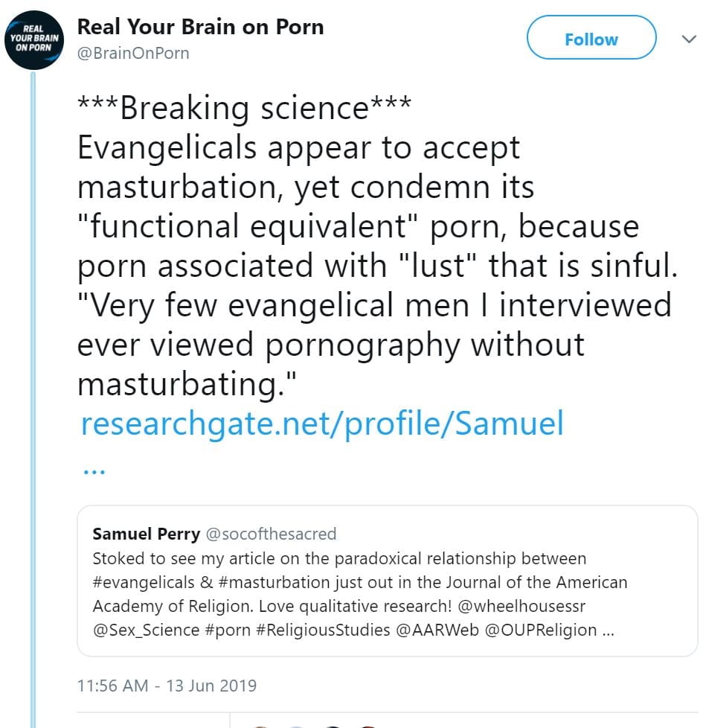Open the Real Your Brain on Porn profile name
This screenshot has height=728, width=706.
200,28
